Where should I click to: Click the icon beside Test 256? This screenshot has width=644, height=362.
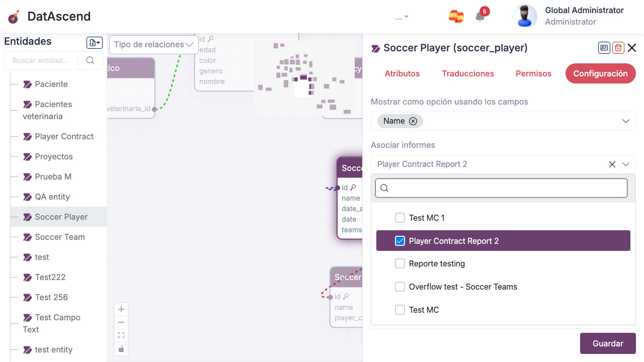pyautogui.click(x=28, y=297)
